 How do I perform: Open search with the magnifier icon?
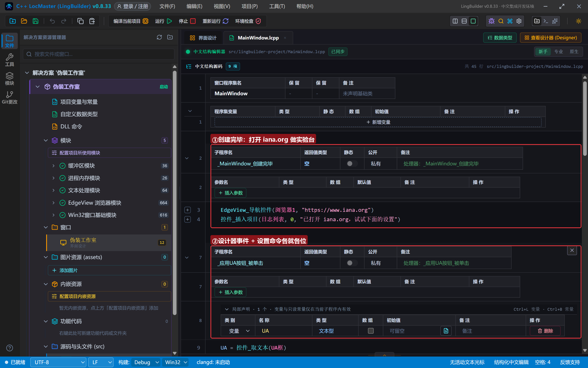[x=501, y=21]
